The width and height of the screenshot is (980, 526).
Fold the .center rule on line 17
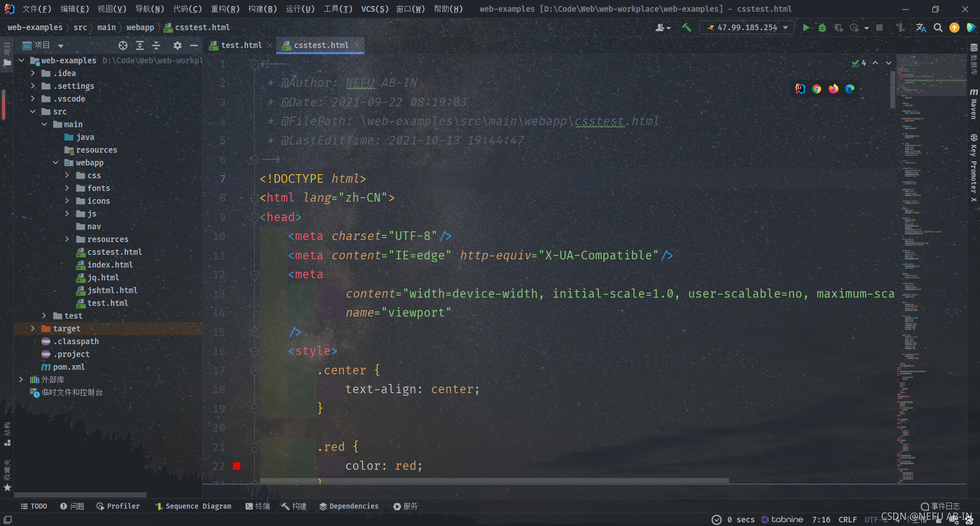click(x=254, y=370)
